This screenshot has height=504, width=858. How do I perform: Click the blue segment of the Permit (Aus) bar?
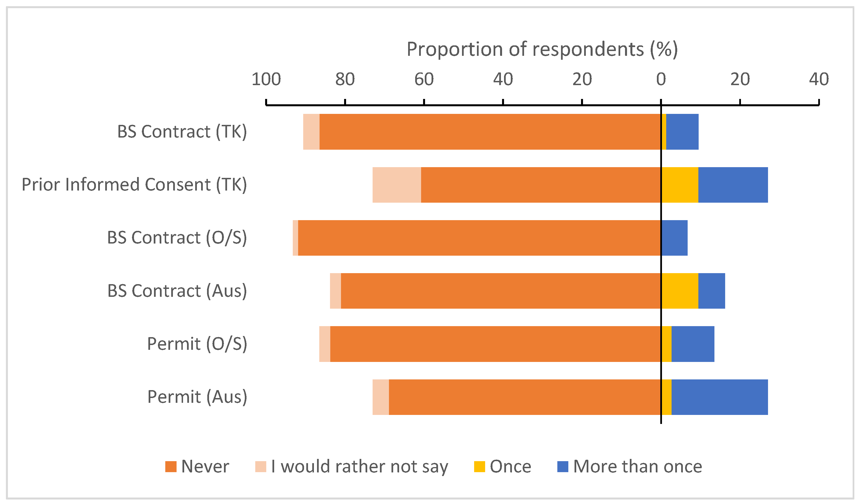720,397
